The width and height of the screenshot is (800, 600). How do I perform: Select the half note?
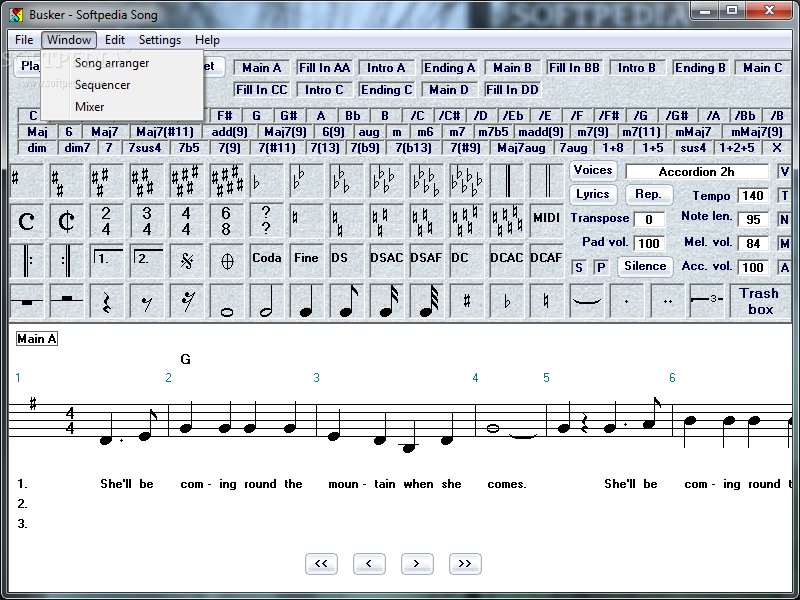point(266,301)
